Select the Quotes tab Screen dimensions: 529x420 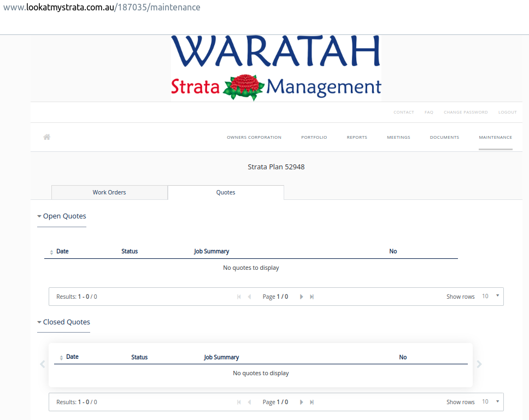tap(226, 192)
